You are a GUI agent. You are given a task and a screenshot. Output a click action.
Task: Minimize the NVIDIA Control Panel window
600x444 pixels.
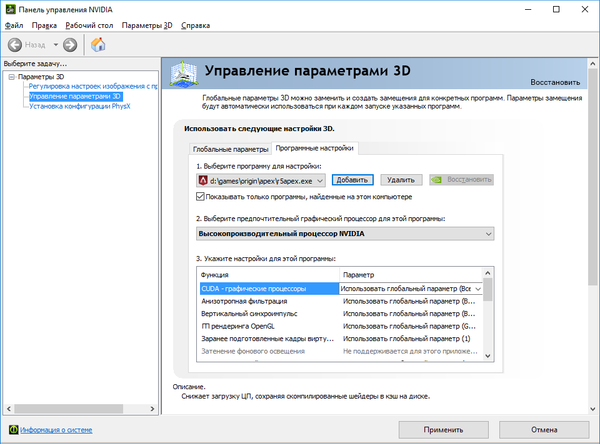(x=528, y=10)
